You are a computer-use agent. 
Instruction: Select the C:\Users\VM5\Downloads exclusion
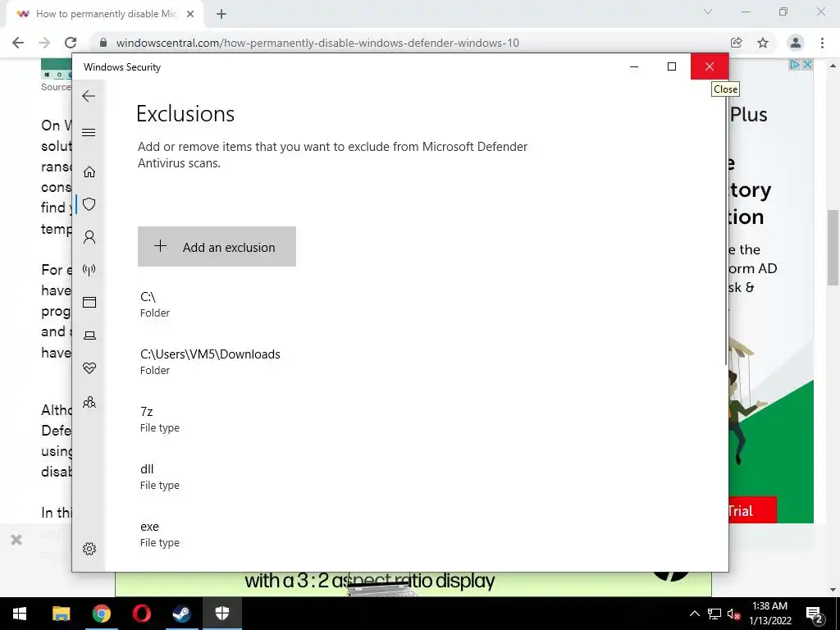210,362
